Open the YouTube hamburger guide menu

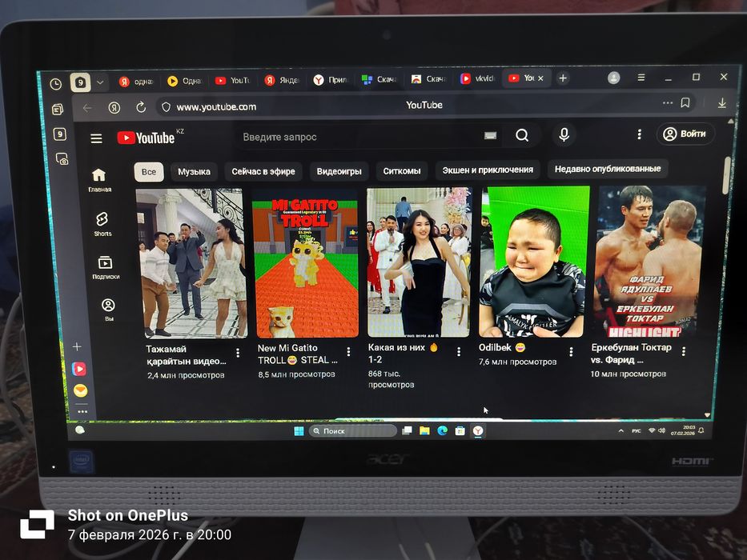point(96,138)
